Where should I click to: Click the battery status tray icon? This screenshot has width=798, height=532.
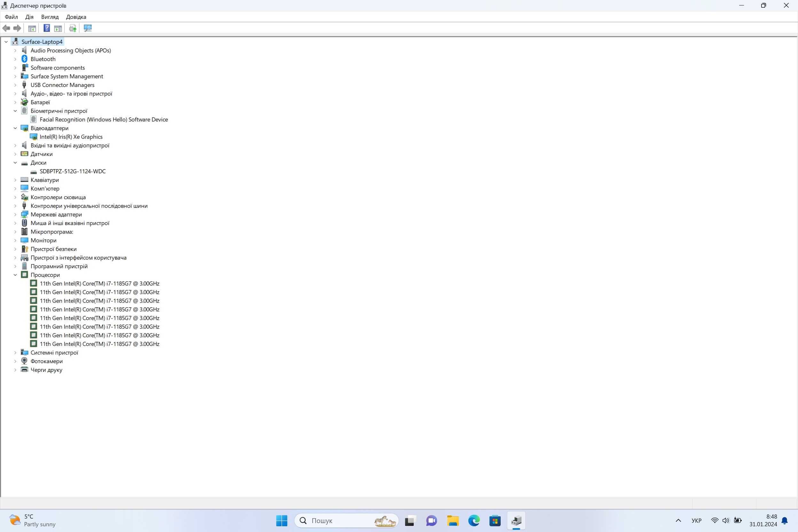tap(737, 520)
